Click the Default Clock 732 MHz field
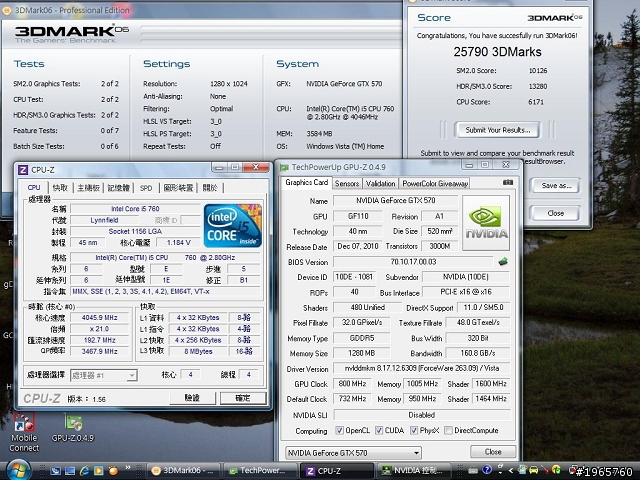This screenshot has width=640, height=480. tap(352, 399)
